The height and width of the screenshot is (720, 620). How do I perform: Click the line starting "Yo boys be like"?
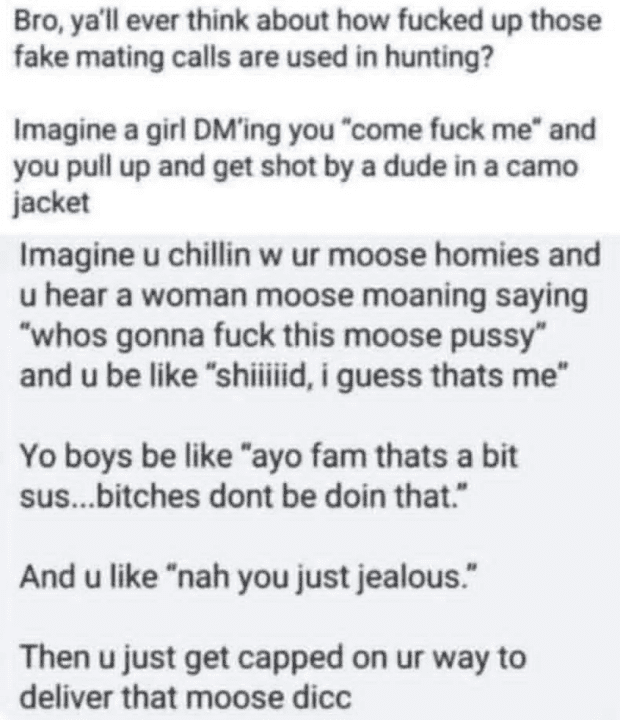coord(269,457)
